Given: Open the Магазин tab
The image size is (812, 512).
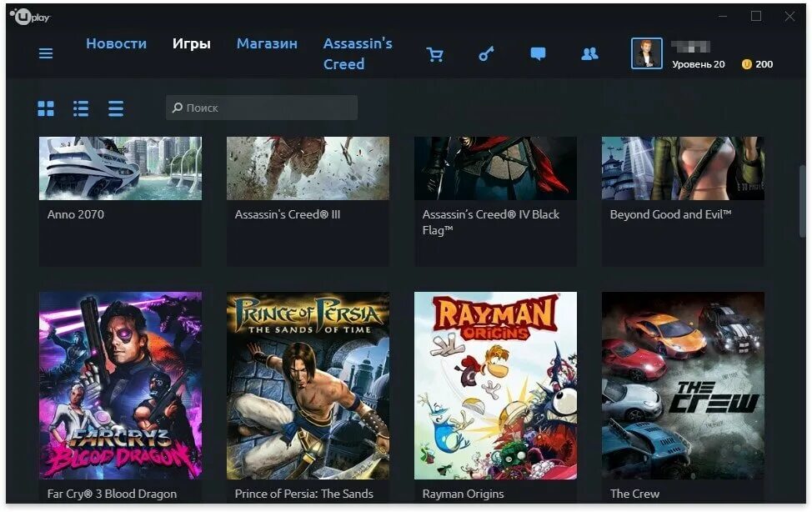Looking at the screenshot, I should [267, 43].
